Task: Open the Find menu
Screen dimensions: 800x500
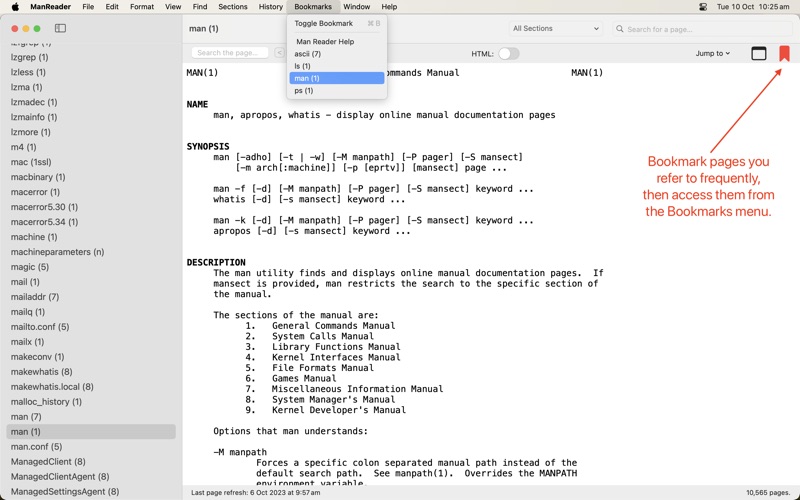Action: [199, 7]
